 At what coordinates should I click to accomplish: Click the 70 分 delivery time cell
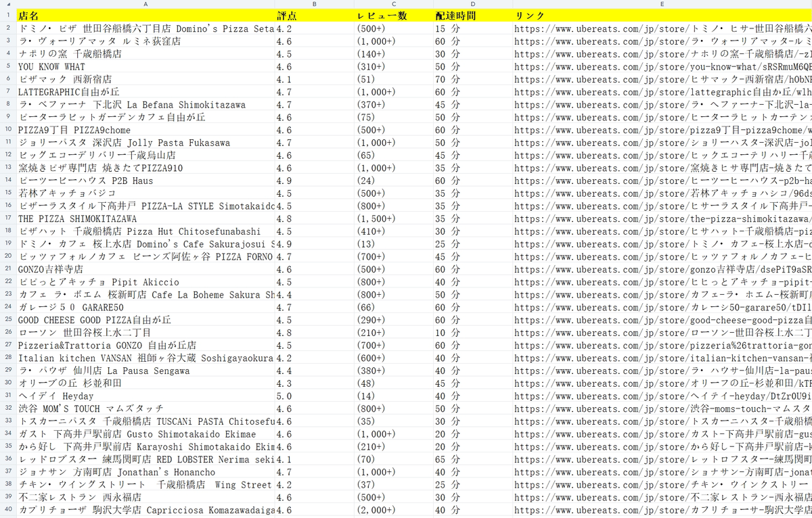(x=473, y=79)
